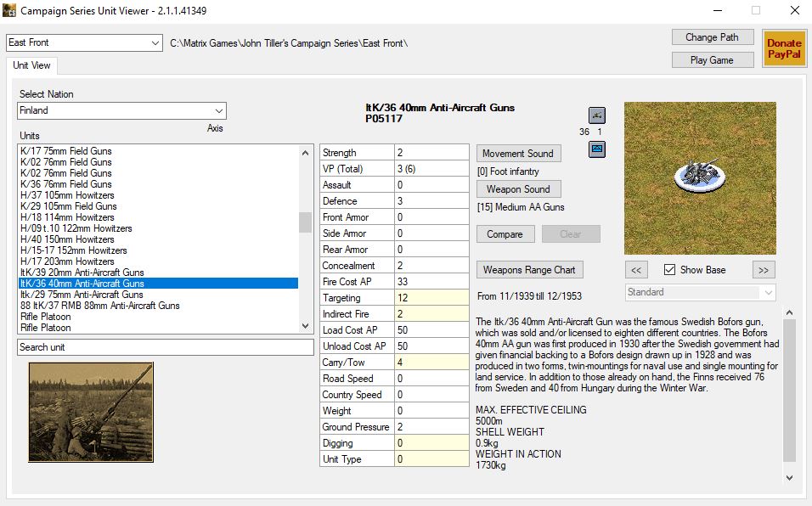The image size is (812, 506).
Task: Select H/17 203mm Howitzers
Action: click(x=159, y=261)
